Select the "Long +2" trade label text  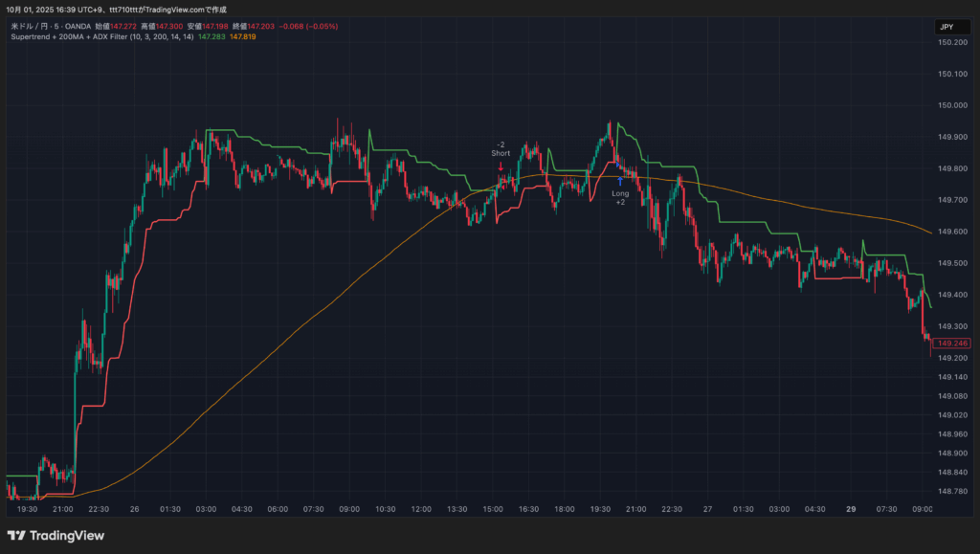pyautogui.click(x=620, y=198)
